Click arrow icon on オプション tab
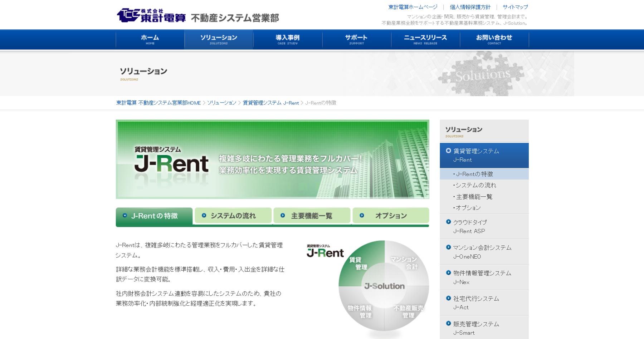Screen dimensions: 644x339 tap(362, 215)
